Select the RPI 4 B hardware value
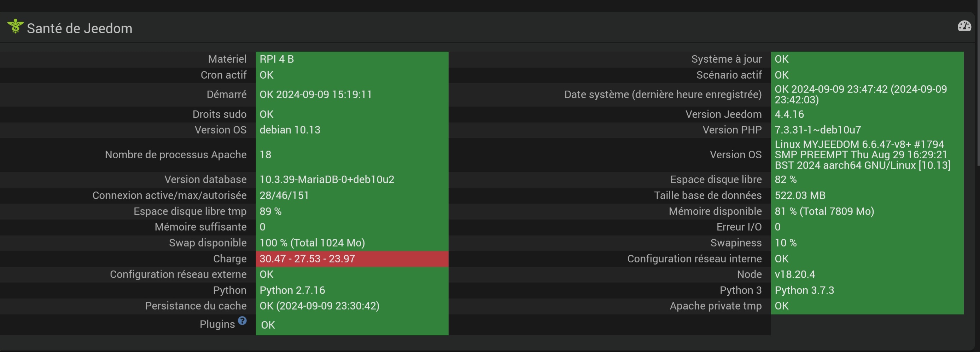Image resolution: width=980 pixels, height=352 pixels. click(276, 59)
